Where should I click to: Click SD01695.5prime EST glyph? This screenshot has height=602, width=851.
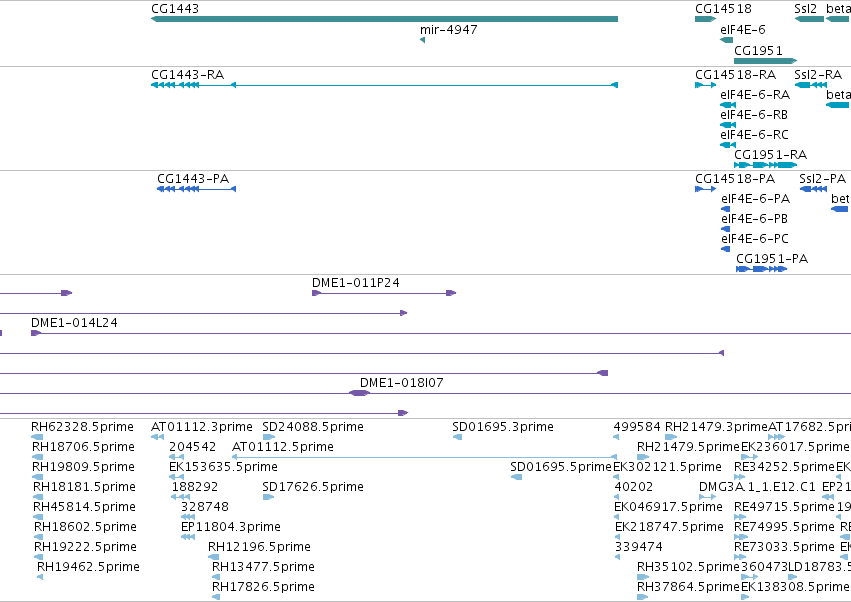[x=516, y=477]
